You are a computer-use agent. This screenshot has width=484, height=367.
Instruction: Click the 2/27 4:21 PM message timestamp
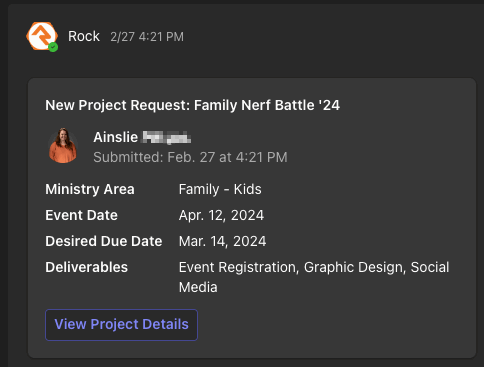coord(147,37)
